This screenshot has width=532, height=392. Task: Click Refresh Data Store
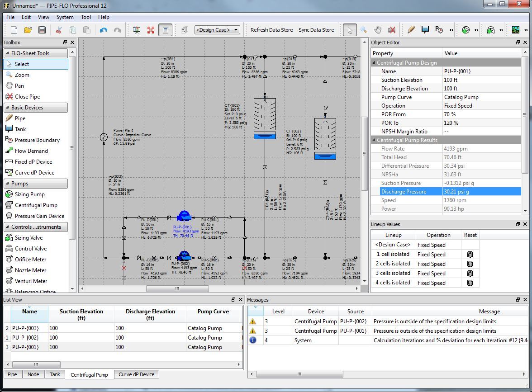pos(271,30)
